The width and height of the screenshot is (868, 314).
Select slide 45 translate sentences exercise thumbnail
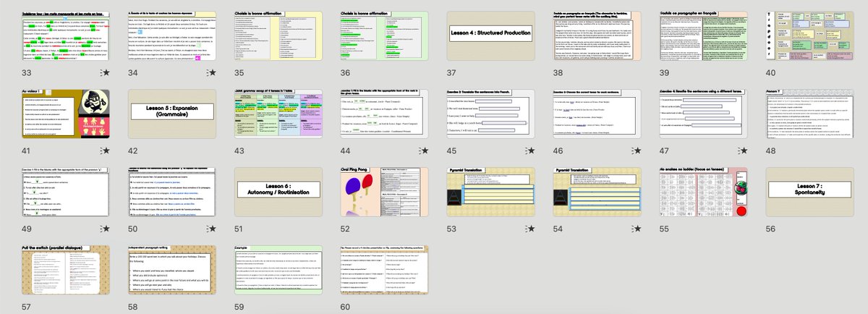coord(491,114)
